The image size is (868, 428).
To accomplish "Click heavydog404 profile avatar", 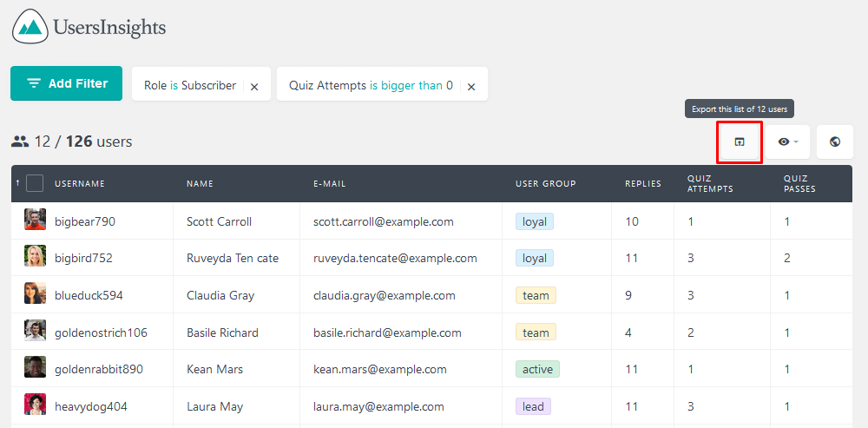I will pos(35,405).
